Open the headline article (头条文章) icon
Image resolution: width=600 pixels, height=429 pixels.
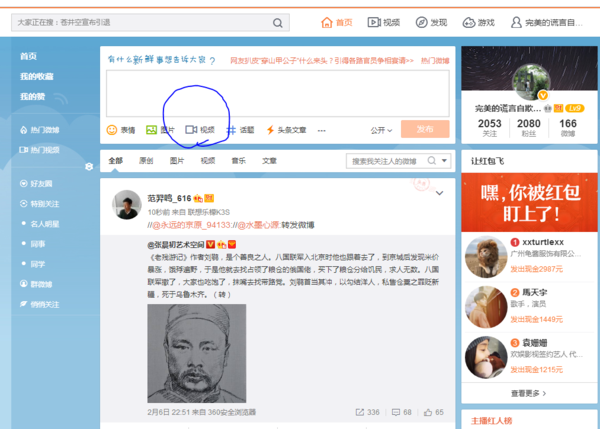pos(270,130)
